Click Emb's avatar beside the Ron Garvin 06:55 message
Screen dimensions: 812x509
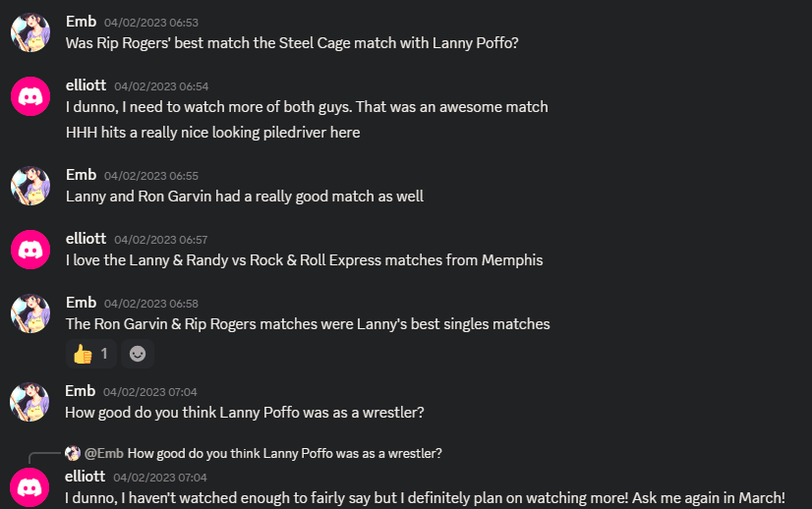30,185
